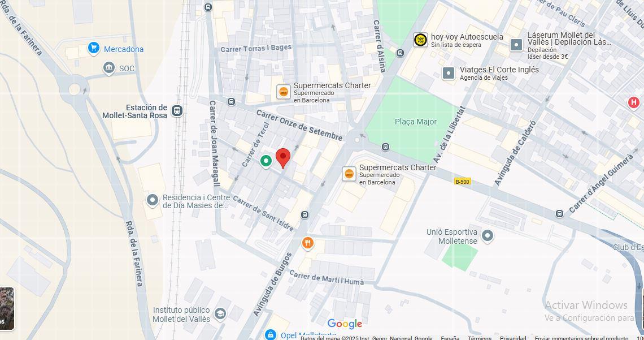This screenshot has width=644, height=340.
Task: Click the green circular marker beside the red pin
Action: 266,161
